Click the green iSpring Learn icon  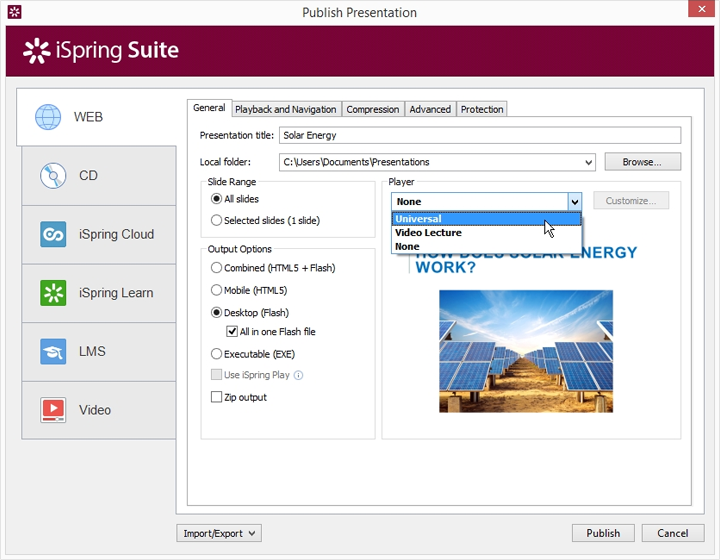(x=53, y=293)
